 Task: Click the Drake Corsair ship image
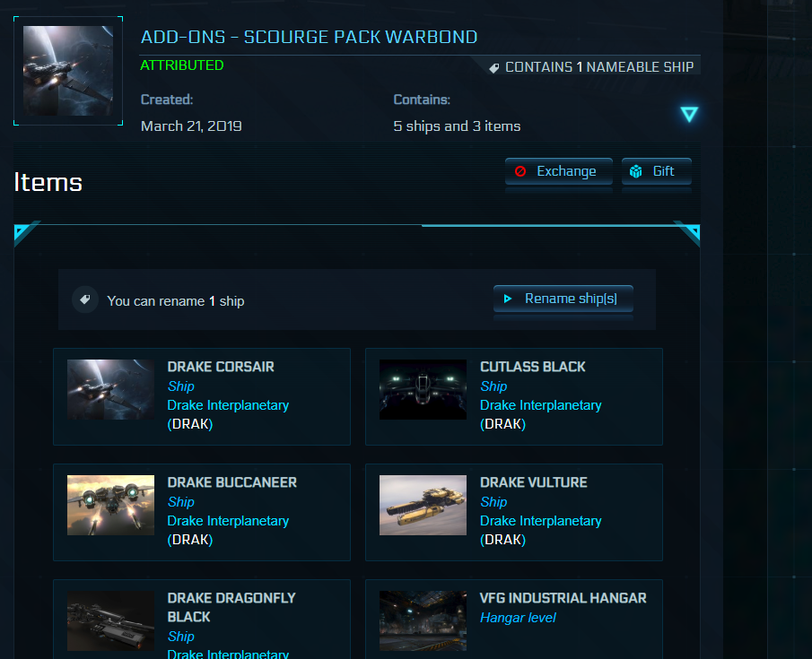click(110, 390)
